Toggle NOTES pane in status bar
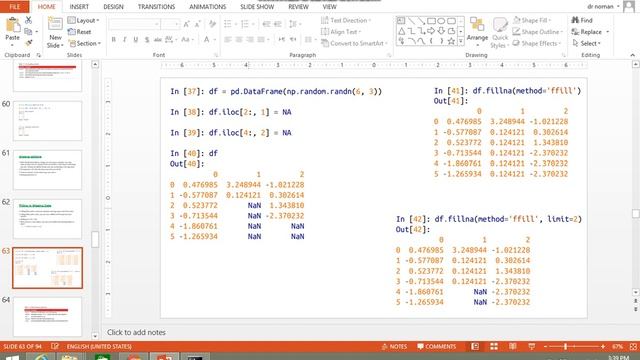Image resolution: width=640 pixels, height=360 pixels. tap(394, 347)
